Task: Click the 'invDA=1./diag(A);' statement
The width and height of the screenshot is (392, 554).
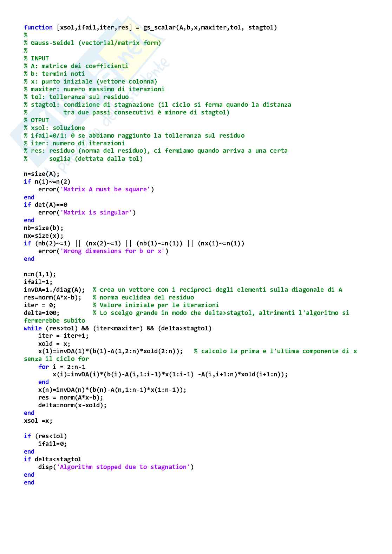Action: (54, 290)
